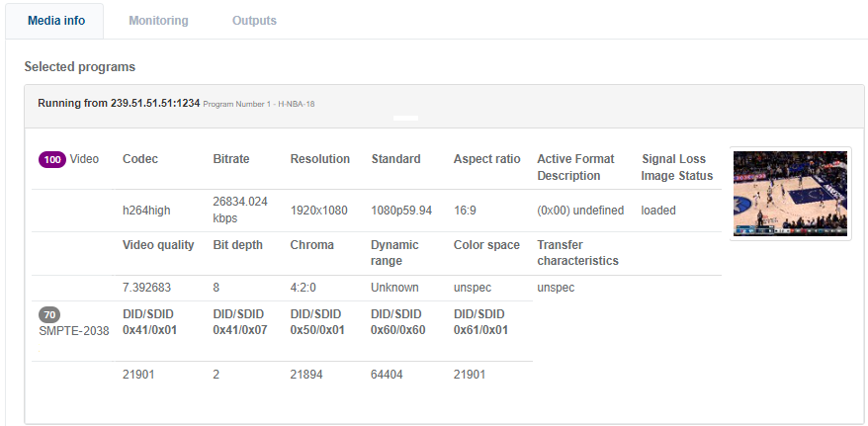Switch to the Monitoring tab
The image size is (868, 426).
pos(158,21)
